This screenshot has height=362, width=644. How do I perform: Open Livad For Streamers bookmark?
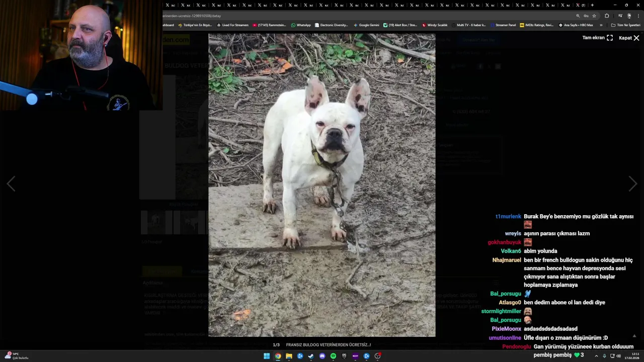232,25
